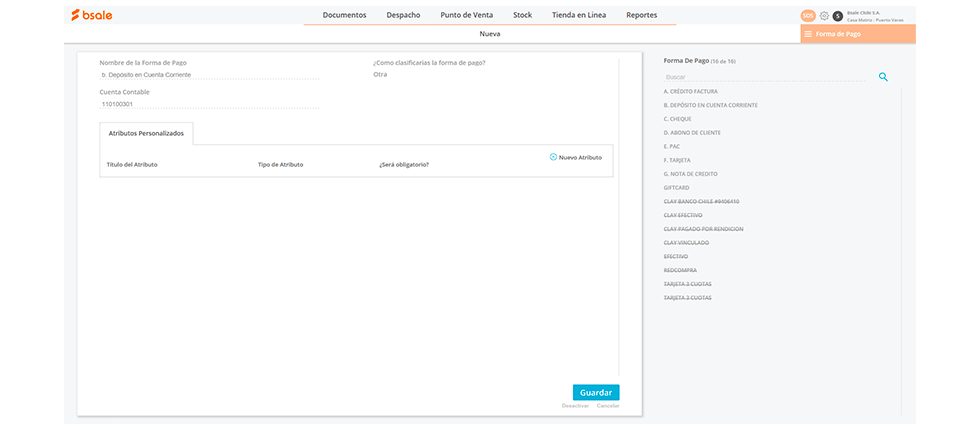The width and height of the screenshot is (980, 430).
Task: Open the Punto de Venta menu
Action: point(466,15)
